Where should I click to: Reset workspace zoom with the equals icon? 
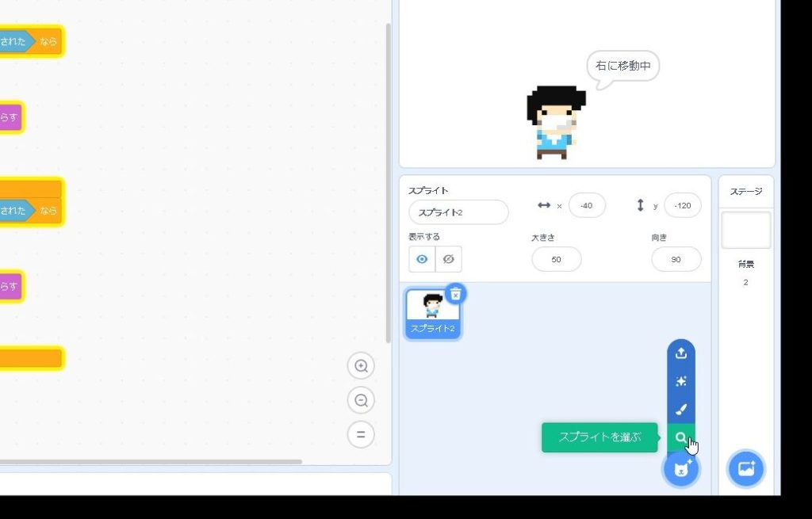pos(361,434)
